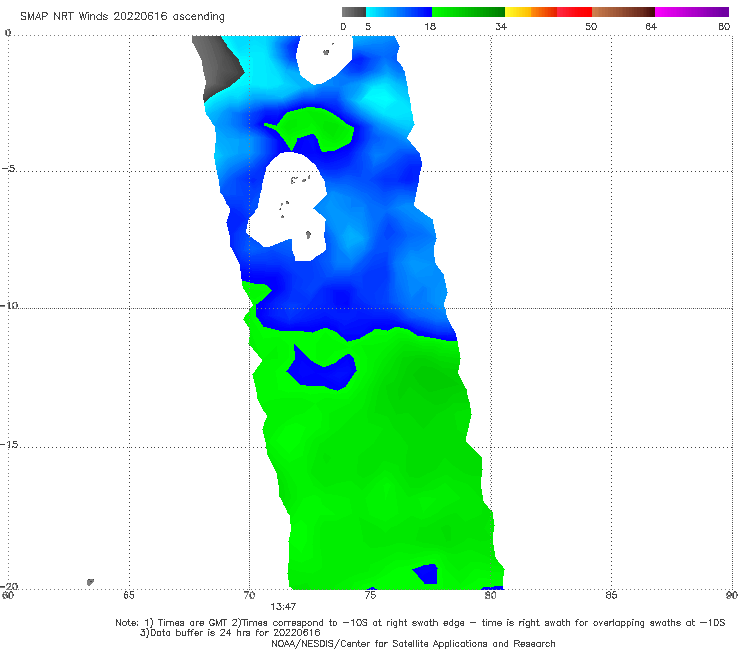Click the magenta segment of the color bar
Image resolution: width=740 pixels, height=650 pixels.
692,12
